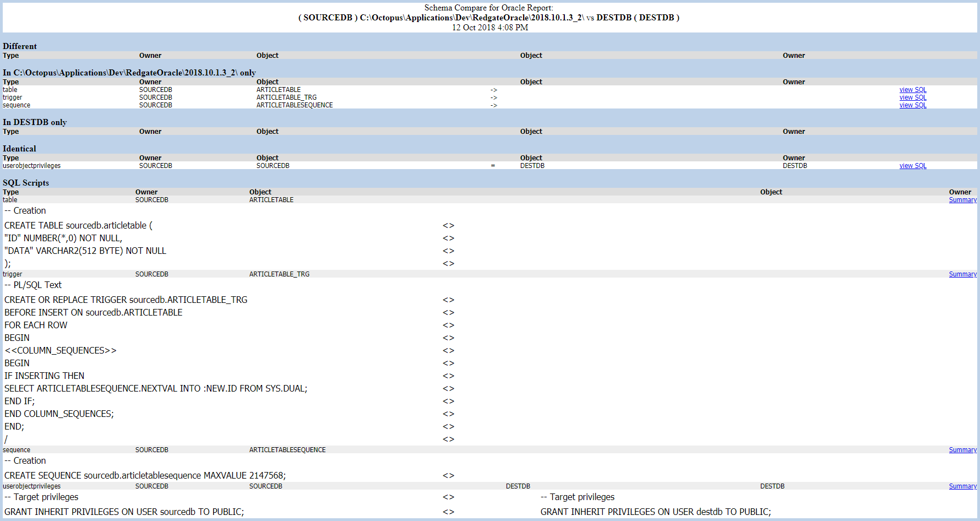
Task: Click the Different section heading
Action: coord(20,46)
